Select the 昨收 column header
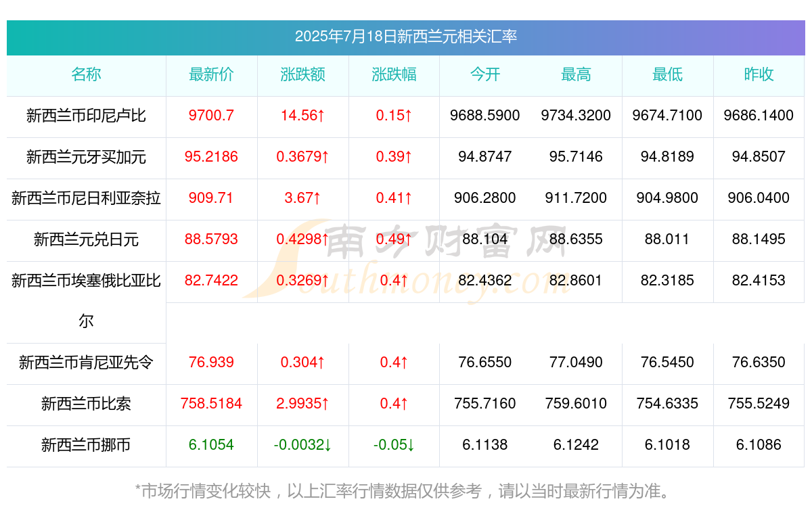 [759, 74]
